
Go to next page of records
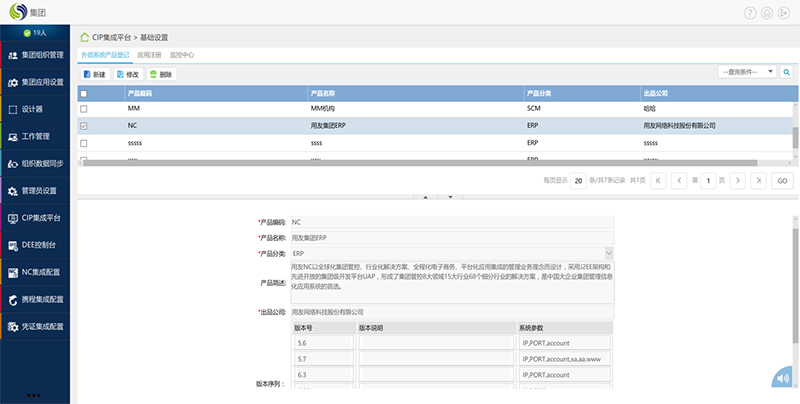[x=738, y=181]
